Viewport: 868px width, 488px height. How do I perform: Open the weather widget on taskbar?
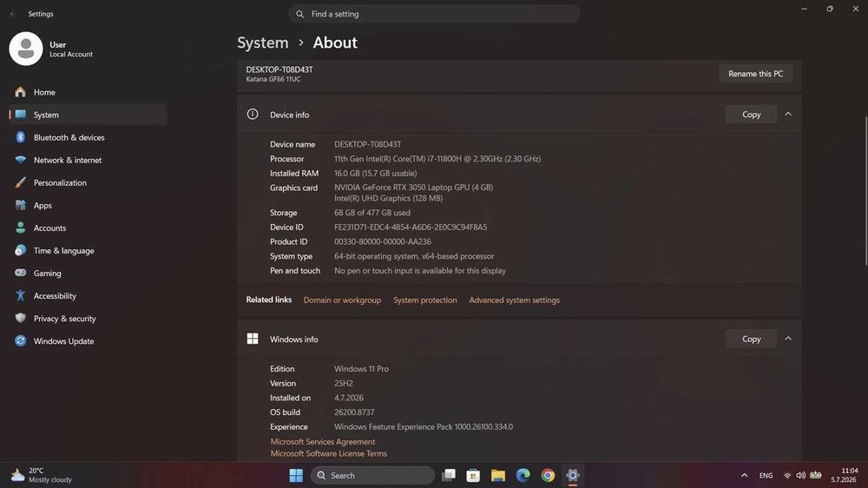pos(42,475)
